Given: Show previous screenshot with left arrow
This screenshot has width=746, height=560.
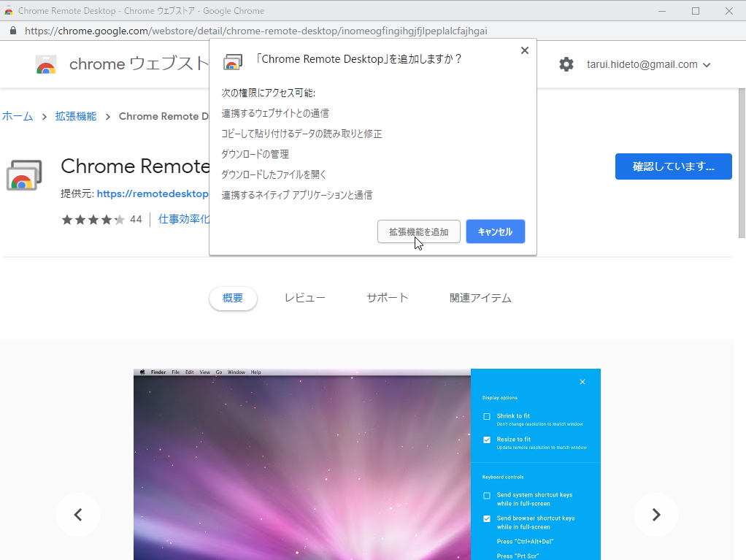Looking at the screenshot, I should (x=78, y=515).
